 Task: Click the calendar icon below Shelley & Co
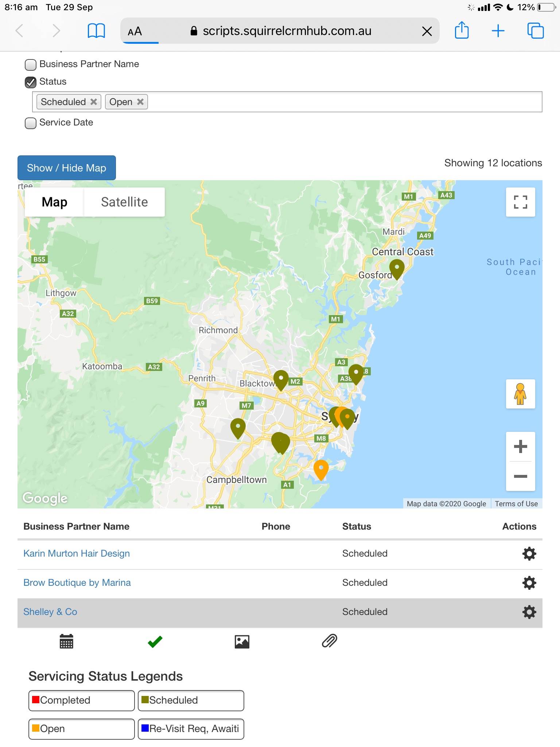(66, 641)
